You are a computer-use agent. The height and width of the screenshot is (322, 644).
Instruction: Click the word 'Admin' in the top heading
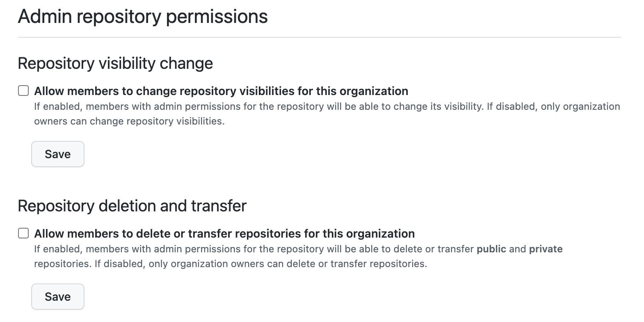[x=45, y=17]
